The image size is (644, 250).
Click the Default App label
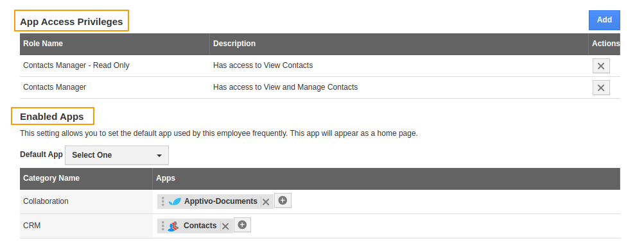(x=41, y=154)
